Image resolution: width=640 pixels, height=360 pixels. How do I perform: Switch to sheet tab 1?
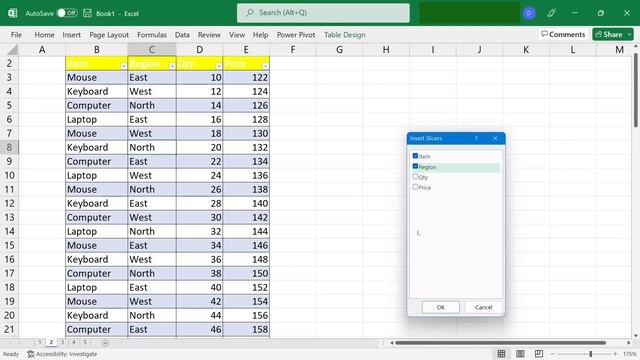point(40,342)
